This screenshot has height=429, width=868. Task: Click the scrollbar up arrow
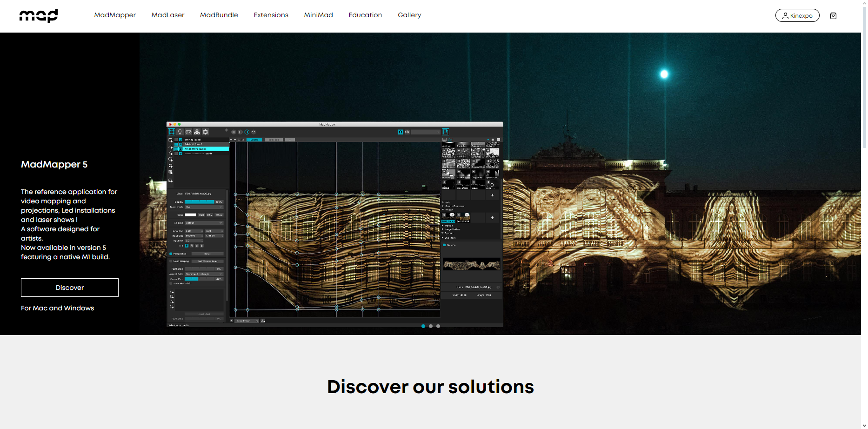864,3
